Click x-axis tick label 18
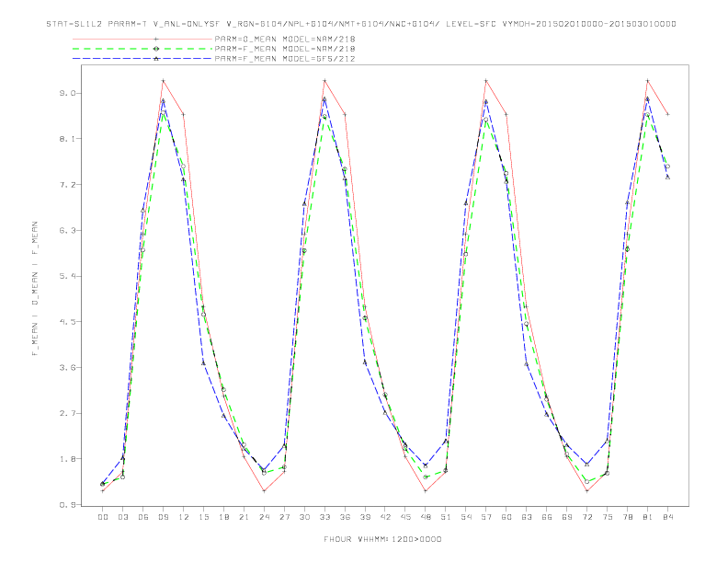 point(223,517)
